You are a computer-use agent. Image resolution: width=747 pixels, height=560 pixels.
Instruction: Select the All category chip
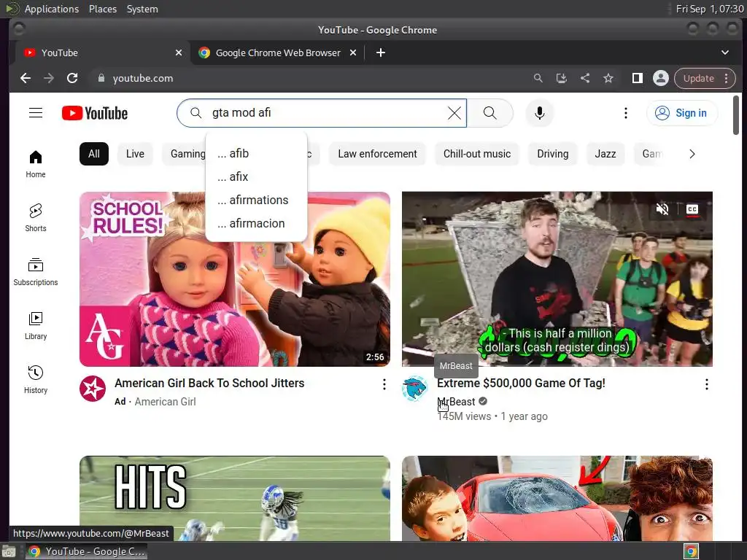[94, 154]
